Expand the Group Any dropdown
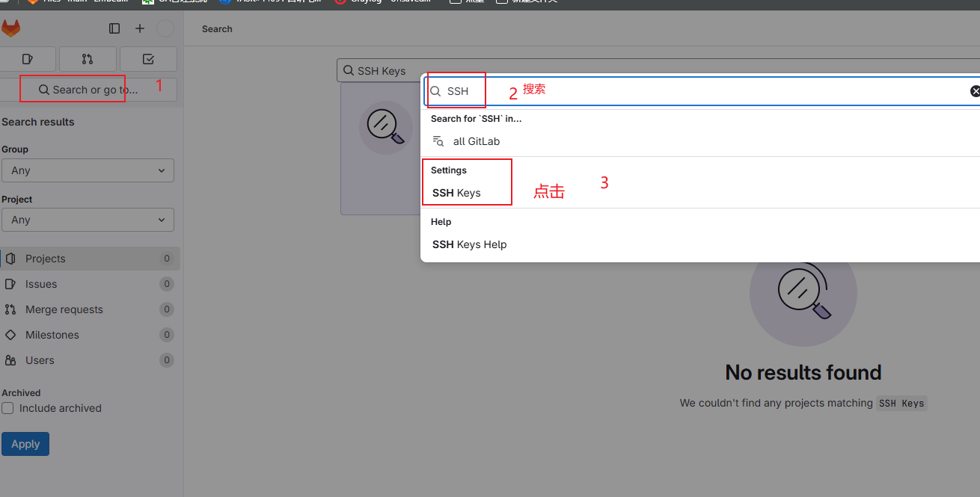Viewport: 980px width, 497px height. pos(88,170)
